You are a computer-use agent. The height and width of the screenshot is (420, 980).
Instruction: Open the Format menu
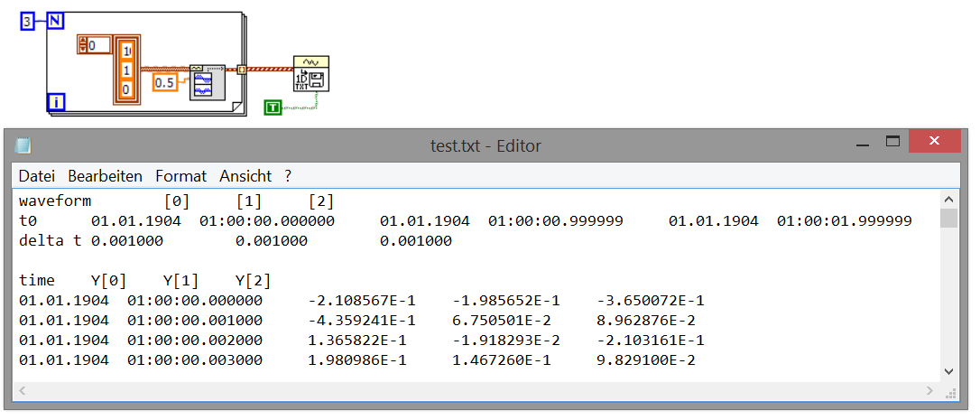pos(181,176)
